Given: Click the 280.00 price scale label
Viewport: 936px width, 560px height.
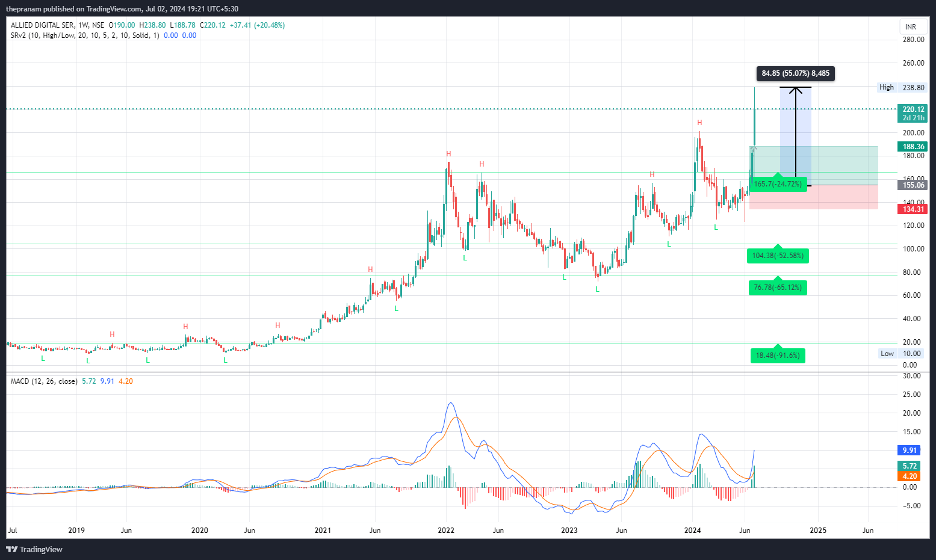Looking at the screenshot, I should (x=913, y=40).
